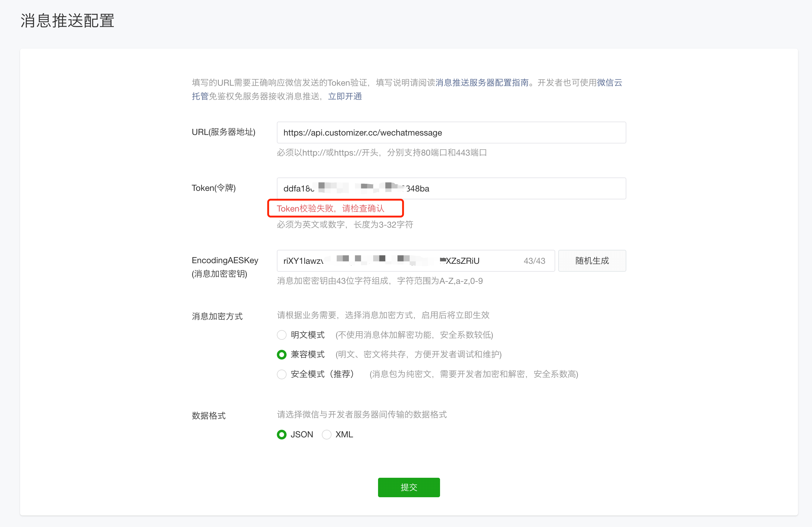Click the 消息推送配置 page heading
Screen dimensions: 812x527
pyautogui.click(x=67, y=21)
